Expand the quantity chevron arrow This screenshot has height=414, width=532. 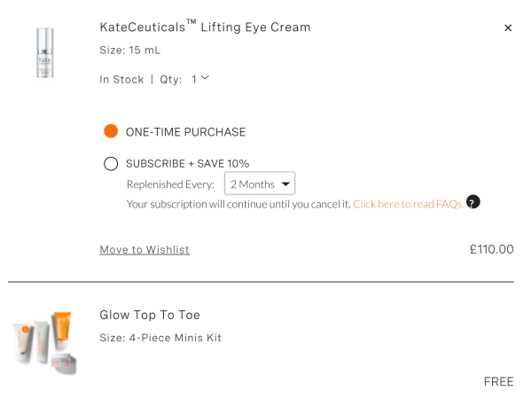[x=206, y=78]
